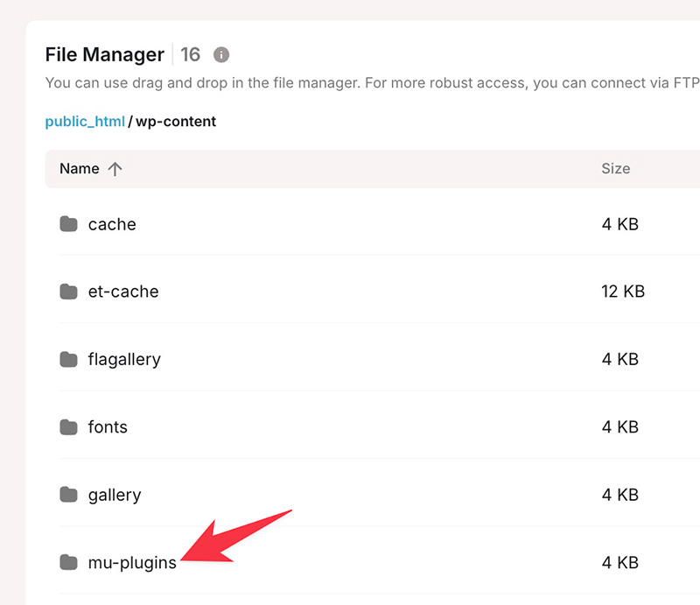Open the mu-plugins folder
The height and width of the screenshot is (605, 700).
coord(132,563)
